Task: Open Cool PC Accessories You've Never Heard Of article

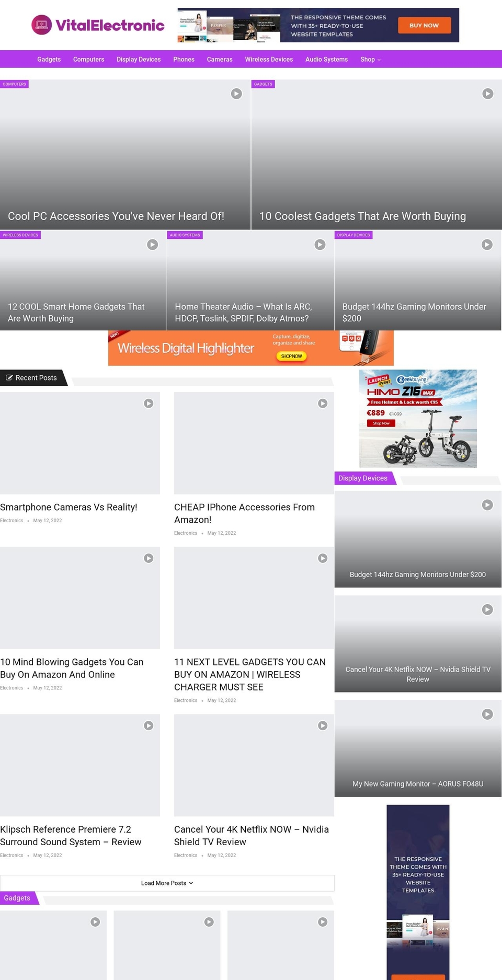Action: coord(116,216)
